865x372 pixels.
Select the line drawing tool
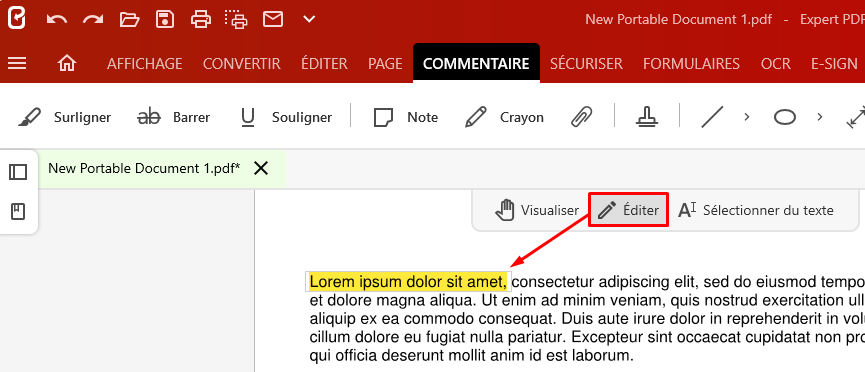712,118
